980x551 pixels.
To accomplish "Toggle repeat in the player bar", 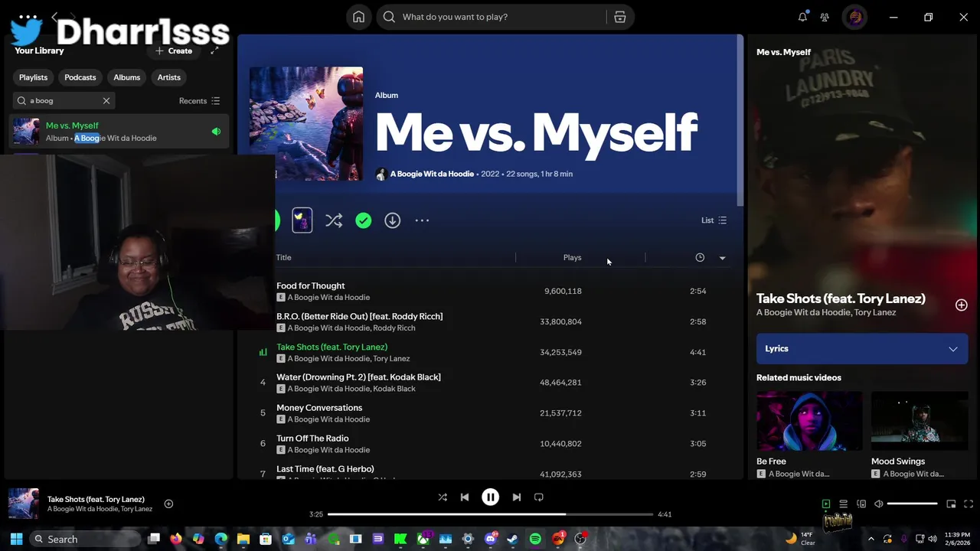I will point(539,497).
